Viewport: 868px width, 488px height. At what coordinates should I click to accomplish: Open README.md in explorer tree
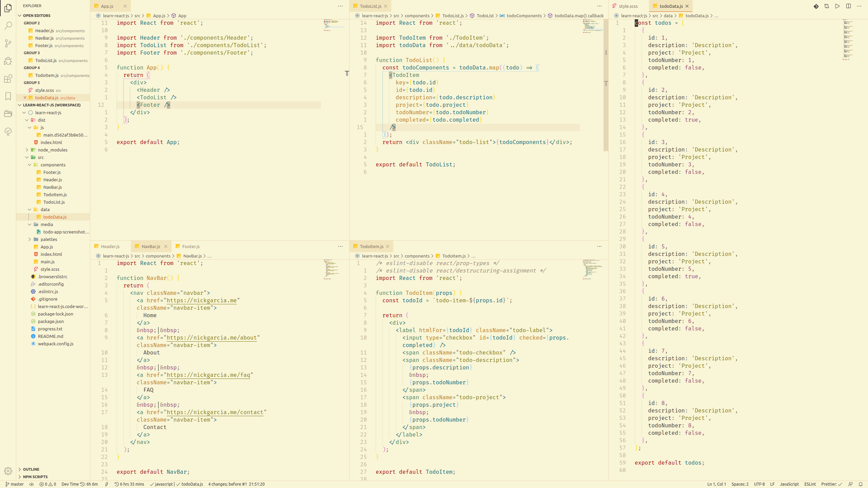tap(51, 336)
